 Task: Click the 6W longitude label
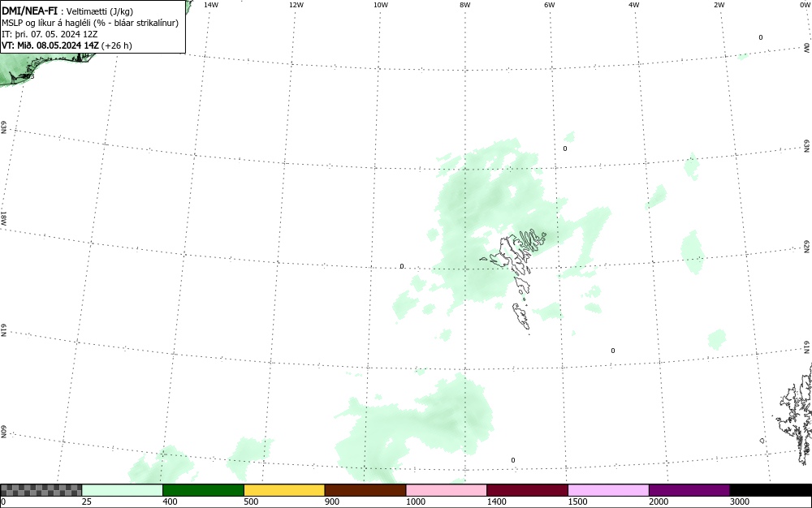pyautogui.click(x=550, y=5)
